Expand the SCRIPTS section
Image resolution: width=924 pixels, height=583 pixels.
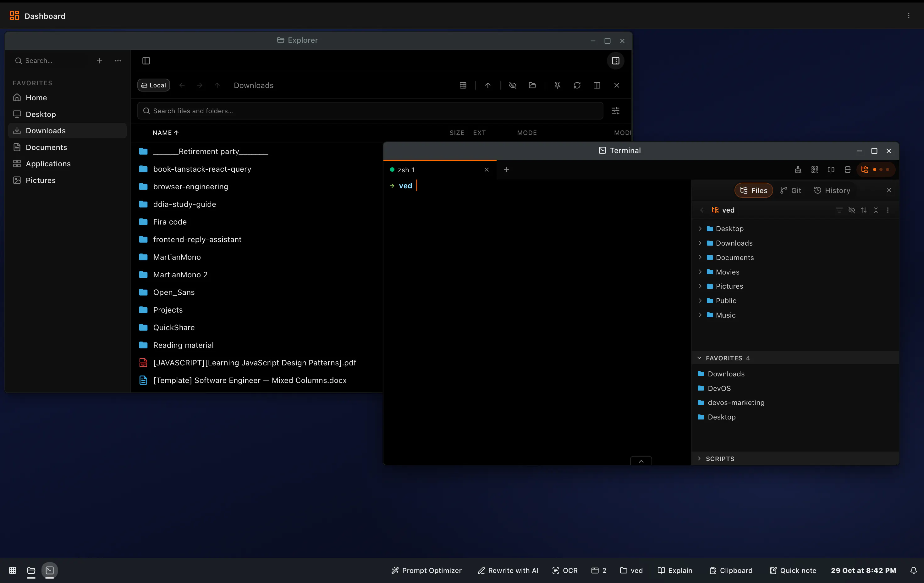(795, 459)
